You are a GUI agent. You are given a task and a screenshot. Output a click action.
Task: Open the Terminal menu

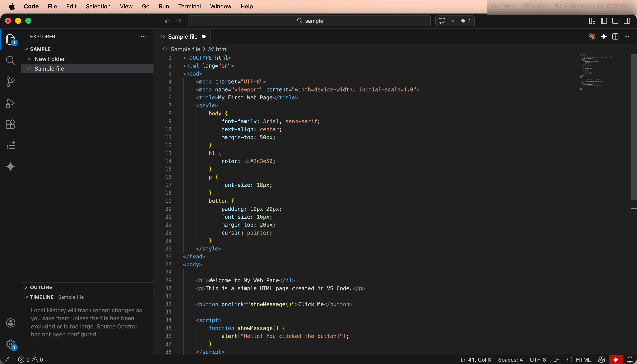pos(189,6)
